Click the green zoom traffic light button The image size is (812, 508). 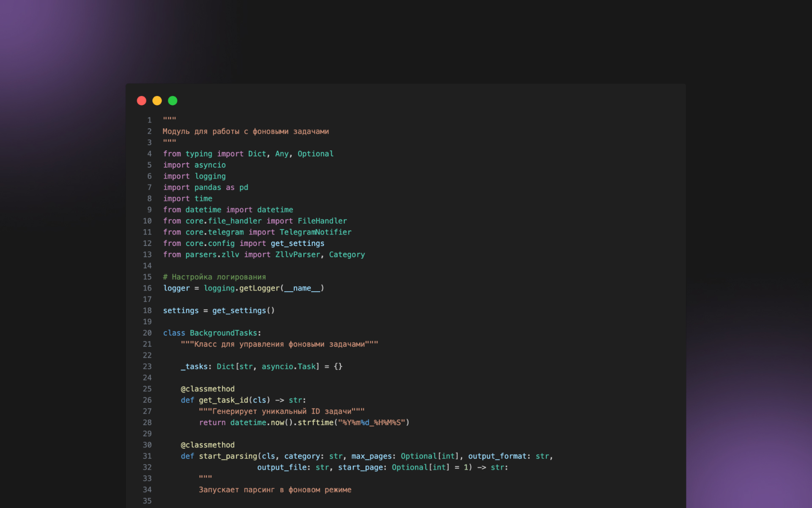pos(172,101)
